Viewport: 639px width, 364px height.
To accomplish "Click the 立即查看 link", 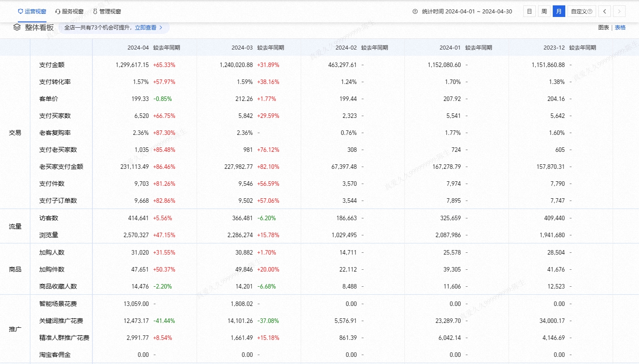I will 146,28.
